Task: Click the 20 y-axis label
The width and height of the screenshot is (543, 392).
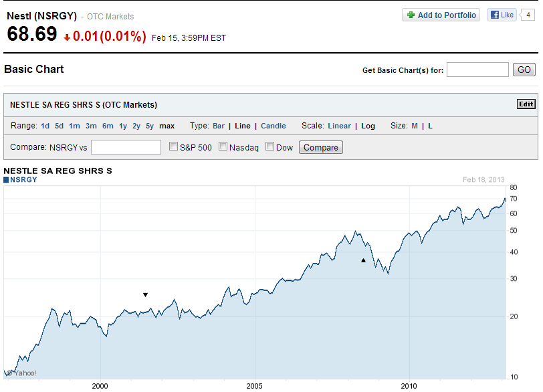Action: (514, 316)
